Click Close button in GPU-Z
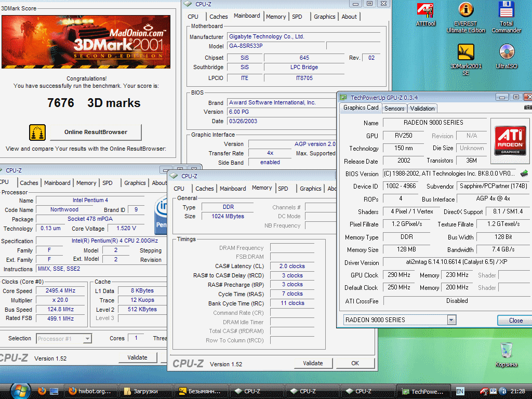The image size is (532, 399). (515, 320)
